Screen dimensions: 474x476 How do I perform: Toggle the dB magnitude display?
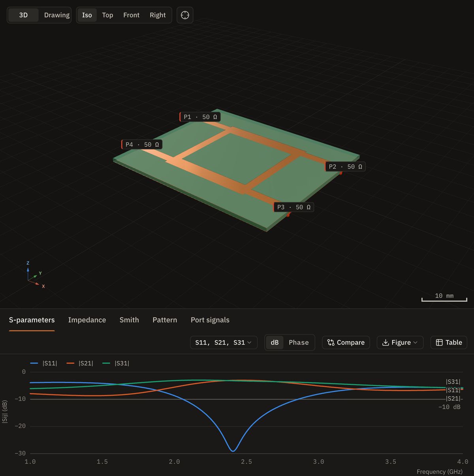(275, 343)
